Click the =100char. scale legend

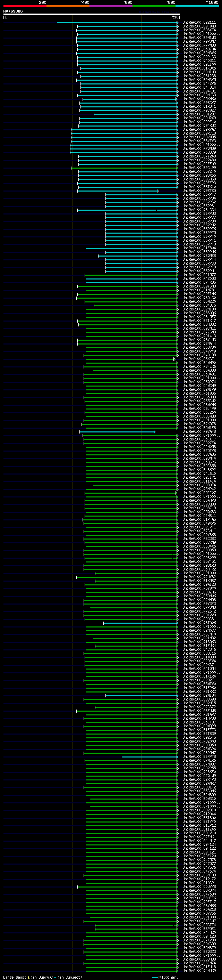tap(165, 977)
